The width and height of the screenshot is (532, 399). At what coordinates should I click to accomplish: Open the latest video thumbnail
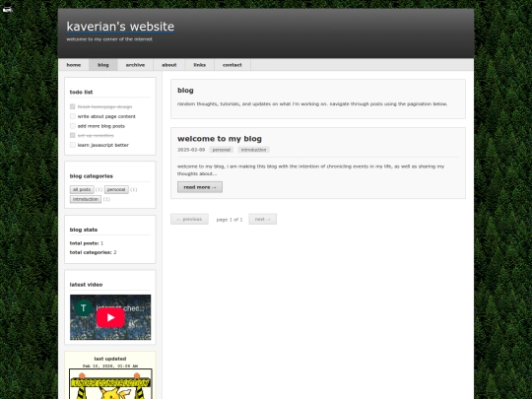[x=110, y=317]
